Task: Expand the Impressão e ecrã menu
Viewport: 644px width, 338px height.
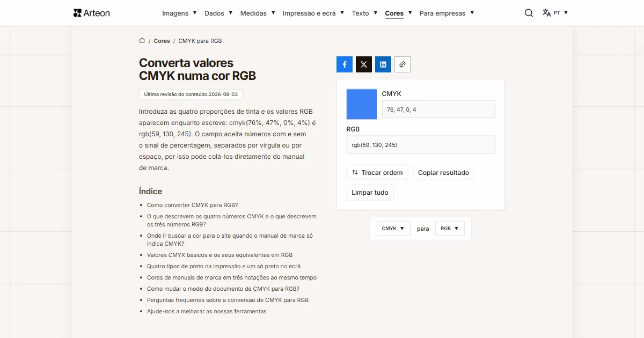Action: (x=313, y=13)
